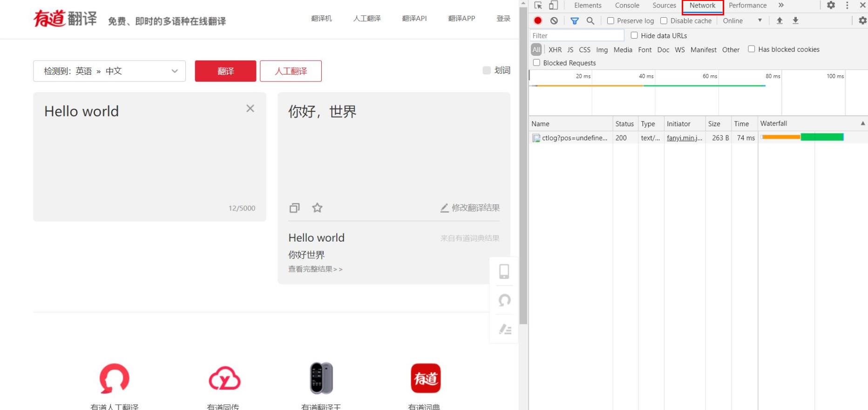Click the Youdao headset side icon

[504, 300]
